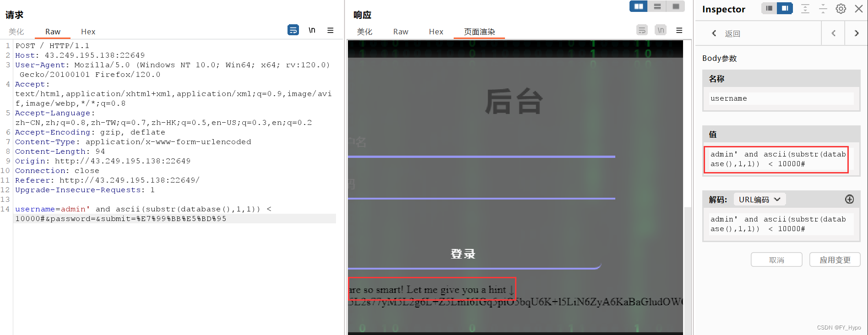
Task: Close the Inspector panel
Action: 859,9
